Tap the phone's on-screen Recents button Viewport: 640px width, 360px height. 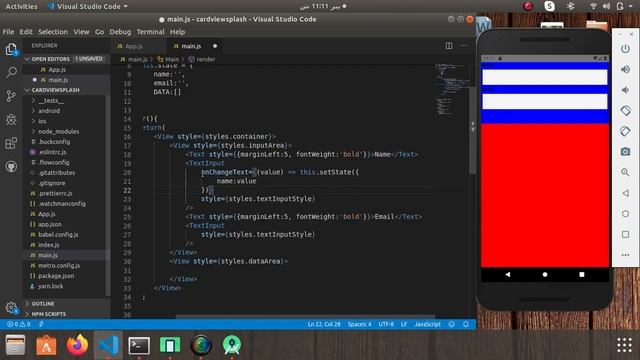click(x=582, y=275)
